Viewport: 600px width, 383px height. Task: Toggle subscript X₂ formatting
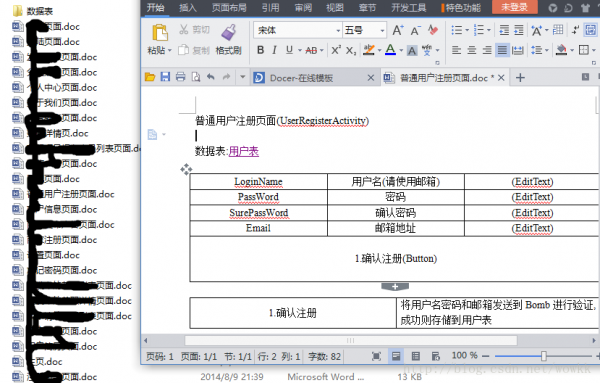pyautogui.click(x=351, y=51)
